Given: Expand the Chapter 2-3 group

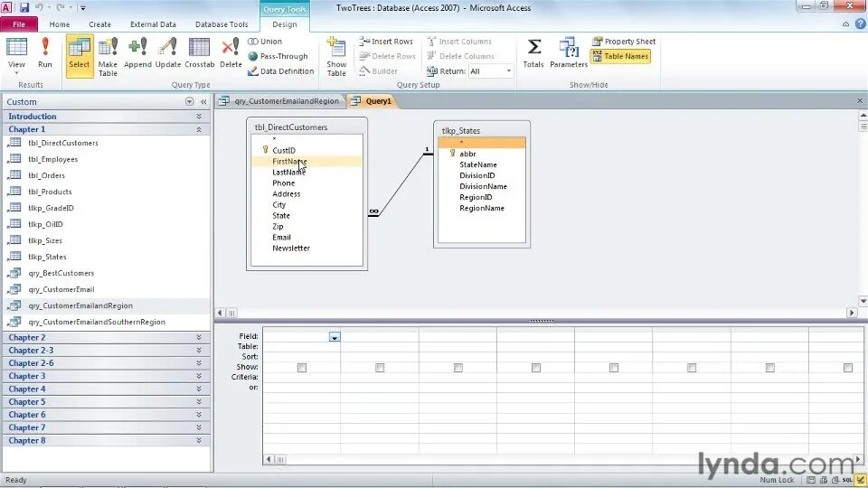Looking at the screenshot, I should point(106,351).
